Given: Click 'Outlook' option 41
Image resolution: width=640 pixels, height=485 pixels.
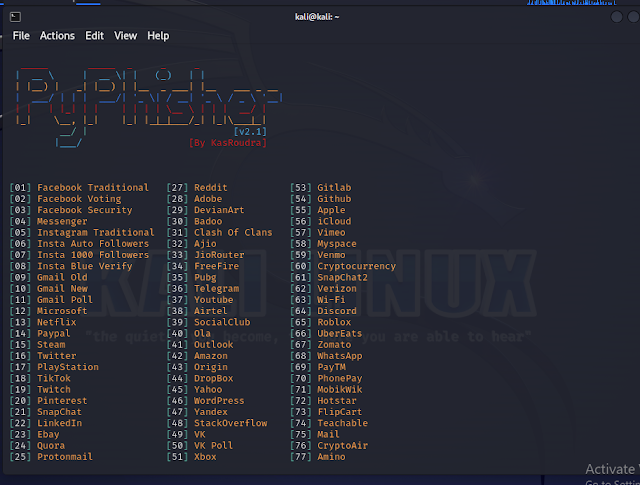Looking at the screenshot, I should click(213, 345).
